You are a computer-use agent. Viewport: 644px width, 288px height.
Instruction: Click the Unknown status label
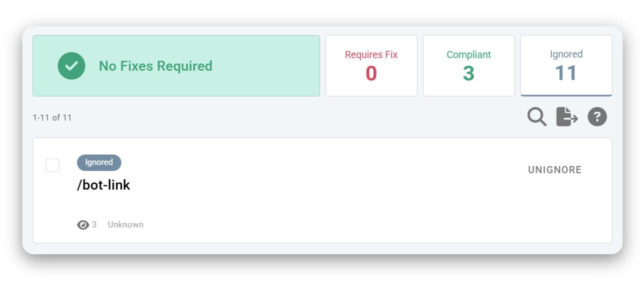click(125, 225)
